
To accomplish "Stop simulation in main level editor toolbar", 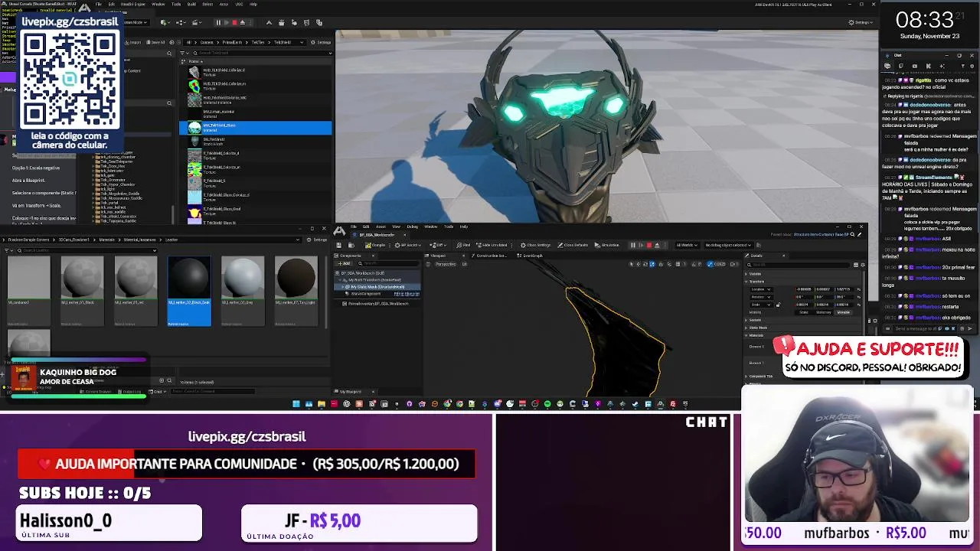I will pyautogui.click(x=235, y=22).
